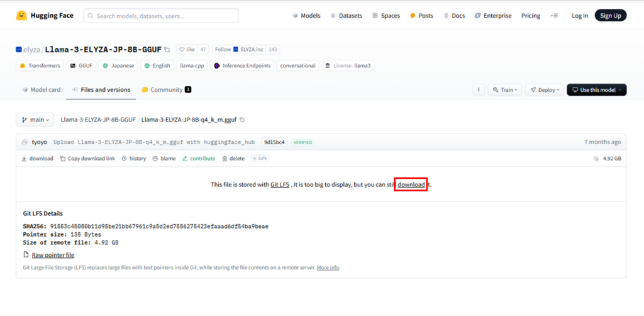Open the Git LFS link
The height and width of the screenshot is (316, 644).
click(x=280, y=185)
